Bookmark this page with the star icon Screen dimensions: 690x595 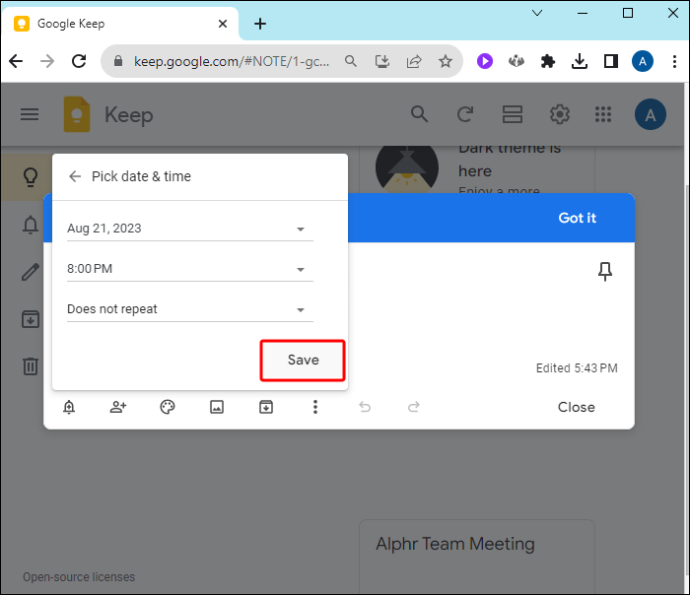point(445,61)
